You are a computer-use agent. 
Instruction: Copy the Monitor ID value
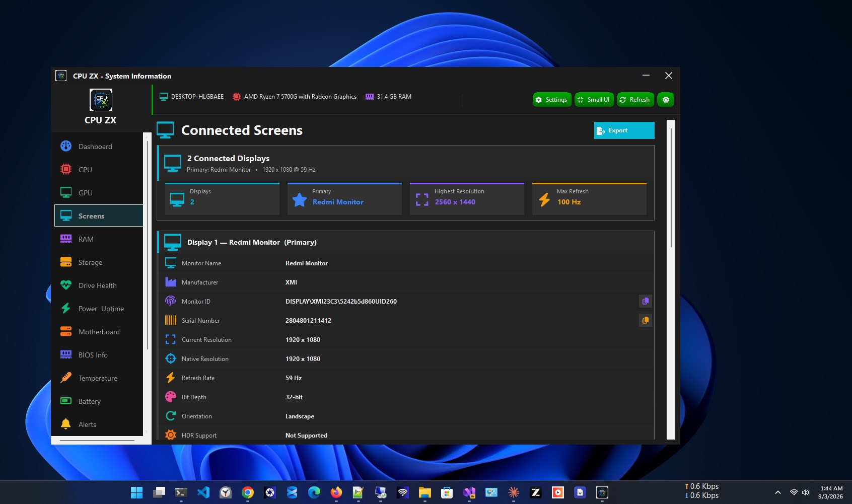(x=645, y=301)
